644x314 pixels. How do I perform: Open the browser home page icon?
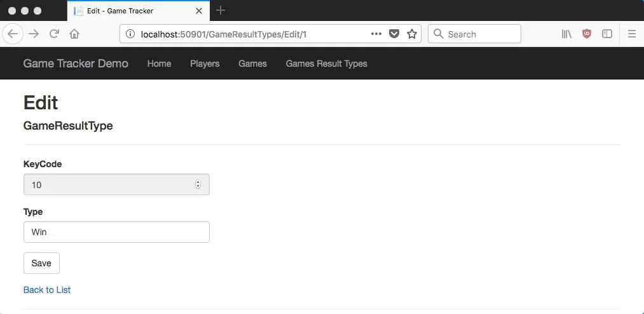pyautogui.click(x=74, y=34)
